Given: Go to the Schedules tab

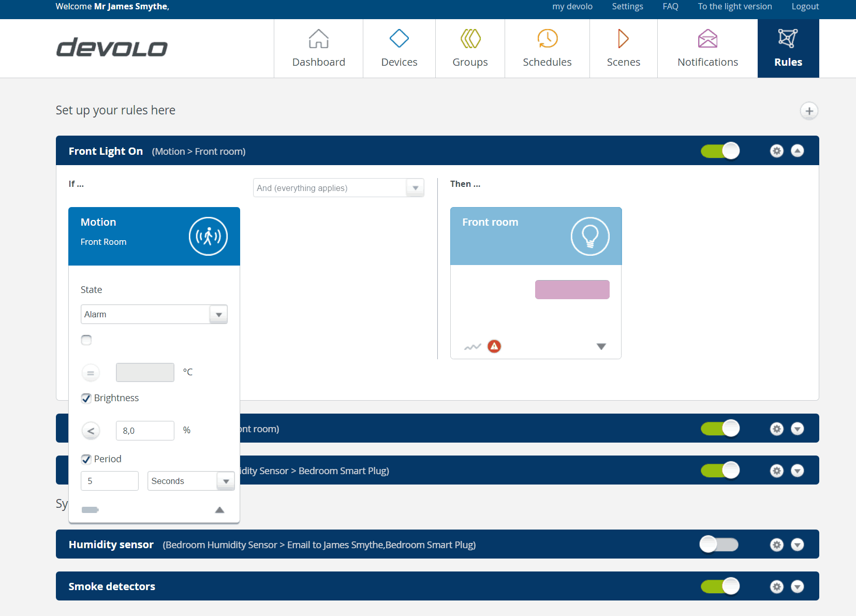Looking at the screenshot, I should [547, 49].
